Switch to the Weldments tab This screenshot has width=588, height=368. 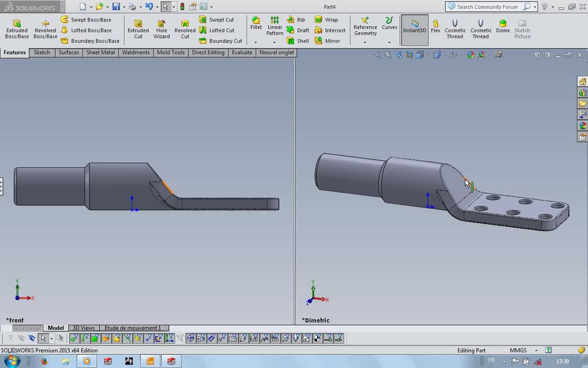[136, 52]
